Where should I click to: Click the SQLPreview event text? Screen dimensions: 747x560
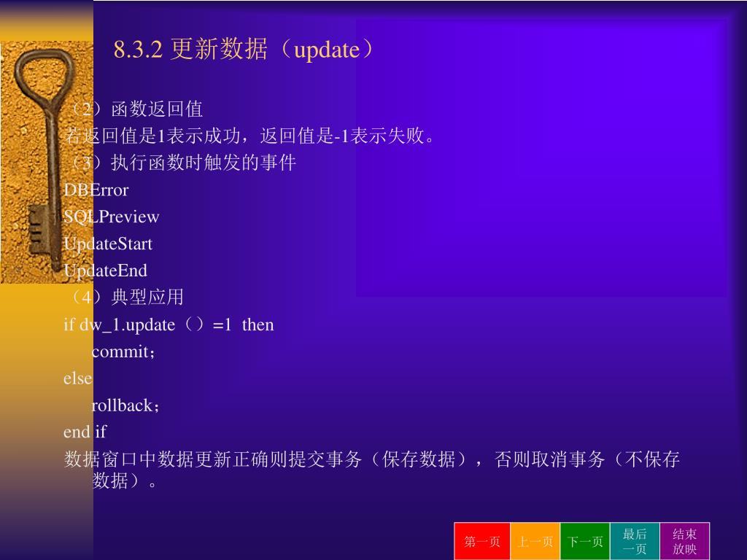[112, 217]
